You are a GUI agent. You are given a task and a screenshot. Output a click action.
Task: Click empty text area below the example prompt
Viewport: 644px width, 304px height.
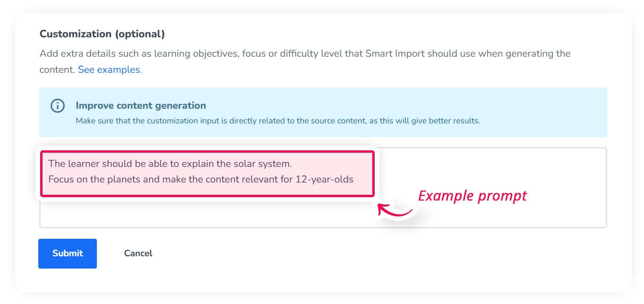[x=208, y=214]
